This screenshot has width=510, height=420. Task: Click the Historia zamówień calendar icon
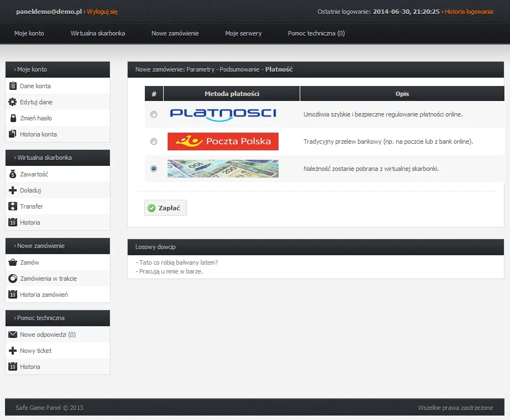(x=13, y=295)
